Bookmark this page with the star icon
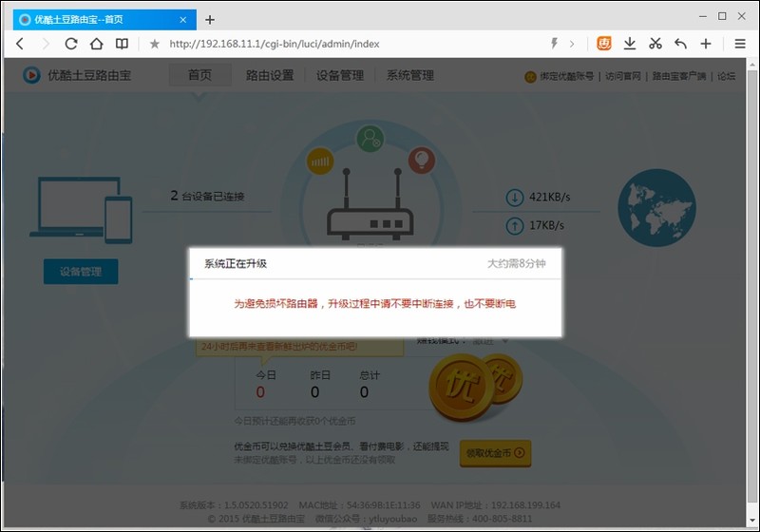The height and width of the screenshot is (532, 760). 155,44
